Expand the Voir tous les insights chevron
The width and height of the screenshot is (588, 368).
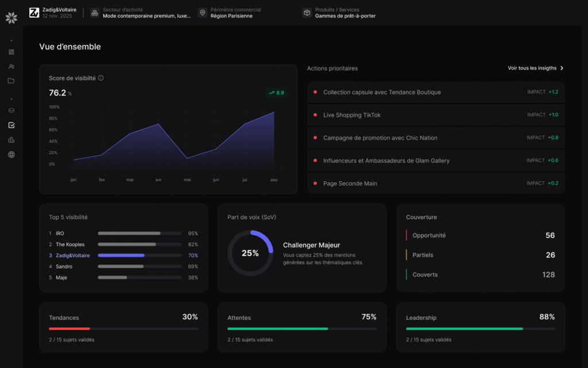[562, 68]
